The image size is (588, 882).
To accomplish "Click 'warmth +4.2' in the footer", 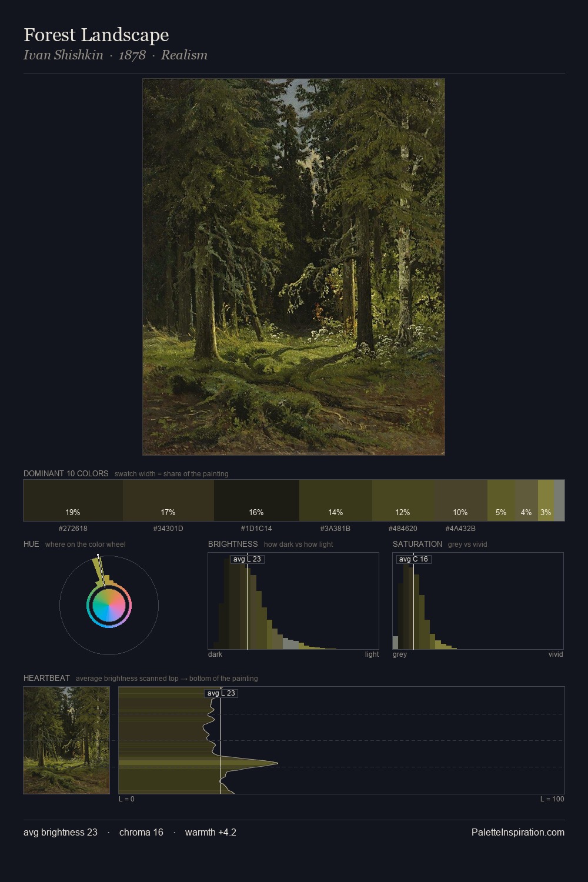I will point(211,832).
